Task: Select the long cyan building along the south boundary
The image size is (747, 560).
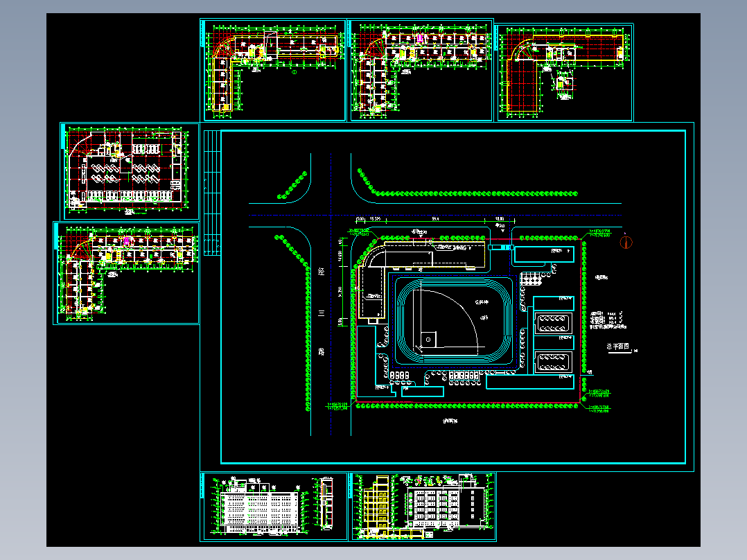Action: point(530,382)
